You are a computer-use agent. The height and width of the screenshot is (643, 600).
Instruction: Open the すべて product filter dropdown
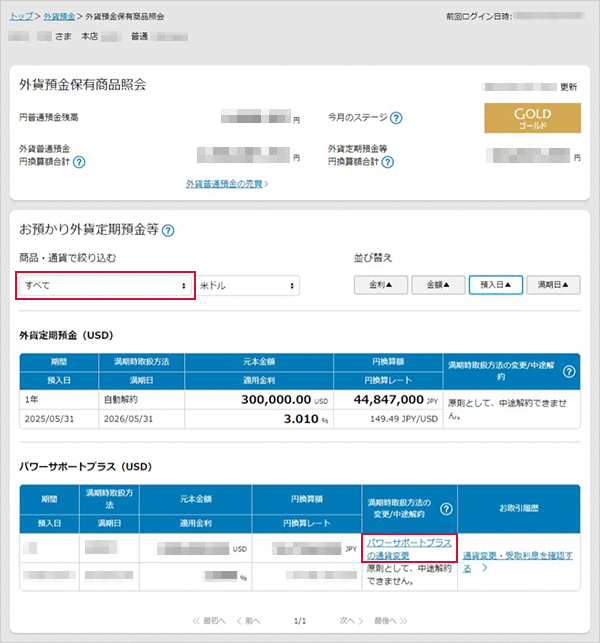coord(105,285)
